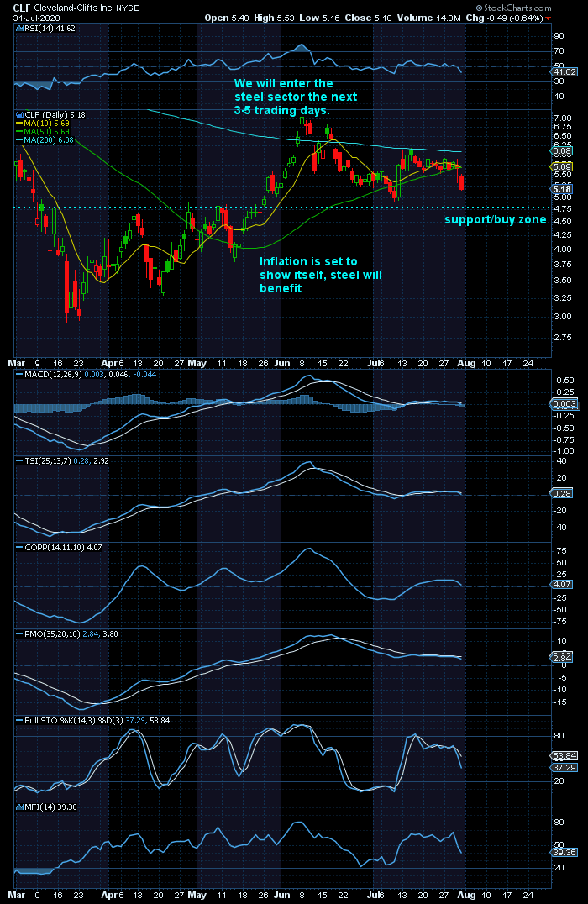
Task: Click the 6.08 price tag on price axis
Action: pos(562,151)
